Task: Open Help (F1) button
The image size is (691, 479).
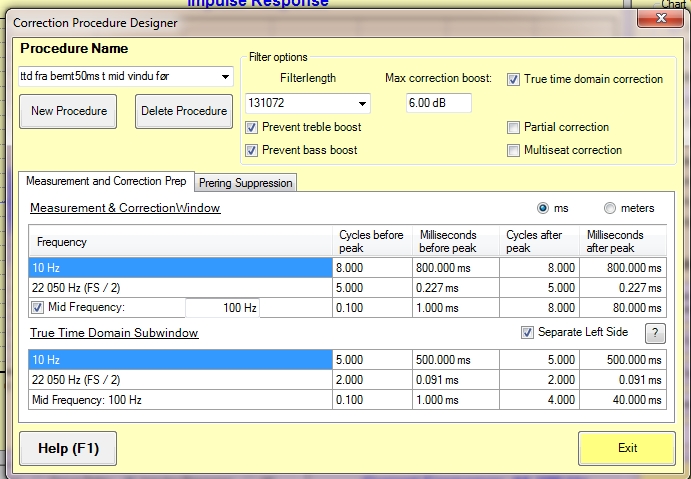Action: pos(68,448)
